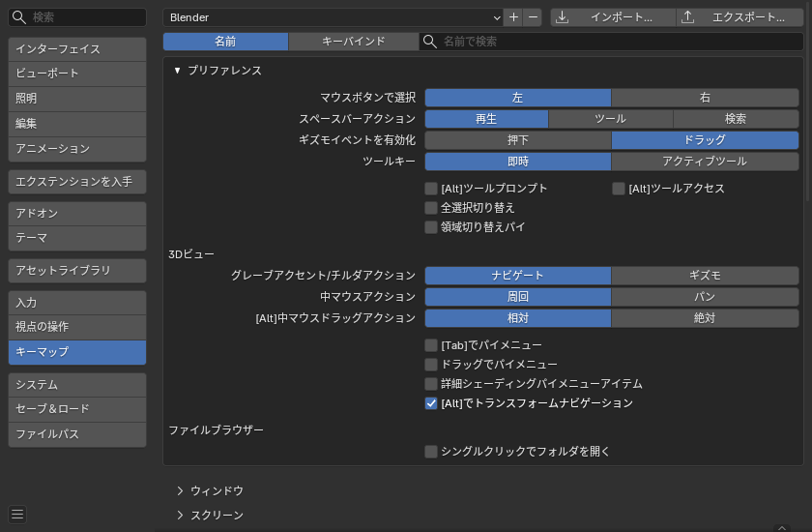Set gizmo event activation to 押下
The height and width of the screenshot is (532, 812).
coord(518,140)
